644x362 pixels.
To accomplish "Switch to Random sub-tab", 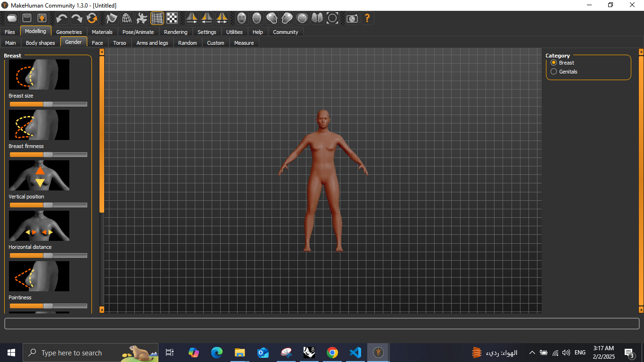I will coord(188,43).
